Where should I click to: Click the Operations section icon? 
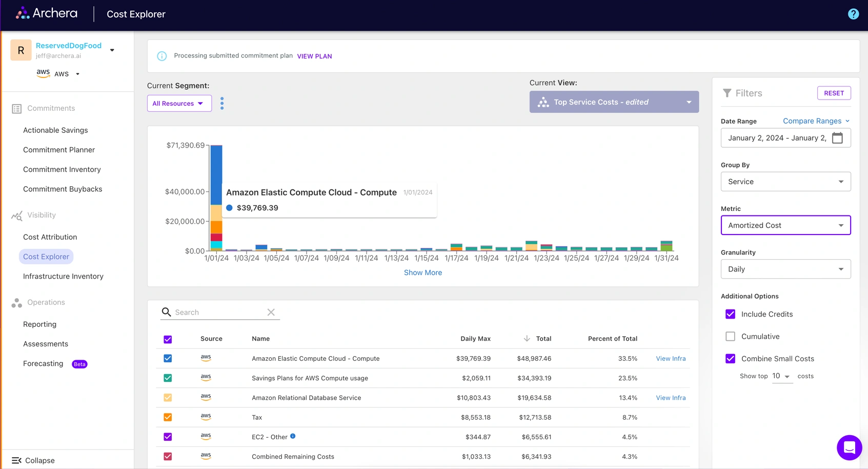16,303
